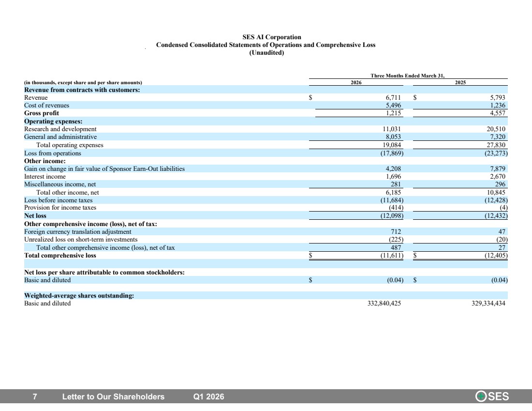Viewport: 532px width, 411px height.
Task: Click the SES logo icon in footer
Action: tap(492, 396)
